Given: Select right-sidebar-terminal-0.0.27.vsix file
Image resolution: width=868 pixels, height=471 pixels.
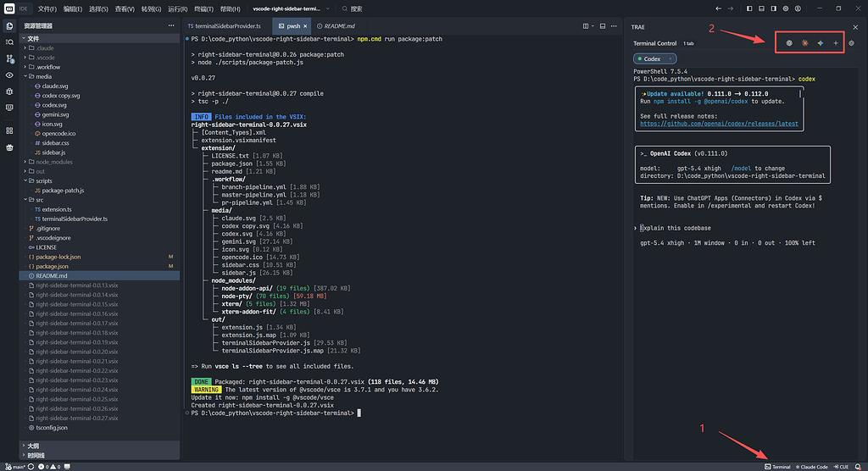Looking at the screenshot, I should (76, 418).
